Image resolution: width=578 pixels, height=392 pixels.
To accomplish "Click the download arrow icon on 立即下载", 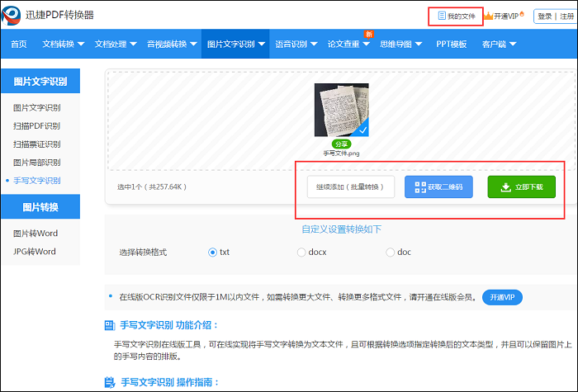I will pos(505,187).
